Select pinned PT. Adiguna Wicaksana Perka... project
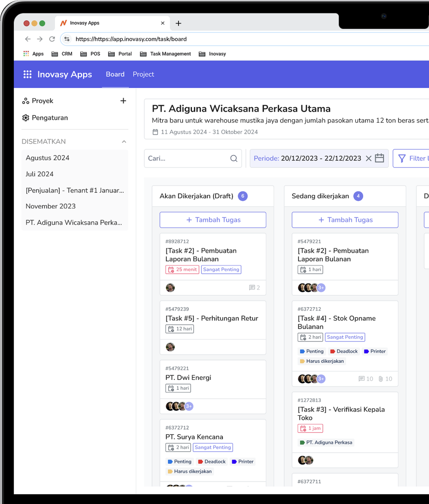The width and height of the screenshot is (429, 504). tap(75, 222)
